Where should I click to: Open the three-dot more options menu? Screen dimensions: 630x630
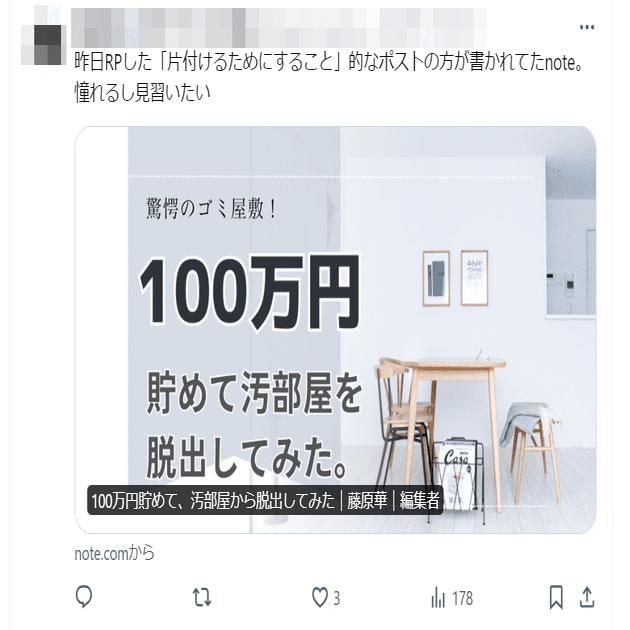pos(587,27)
